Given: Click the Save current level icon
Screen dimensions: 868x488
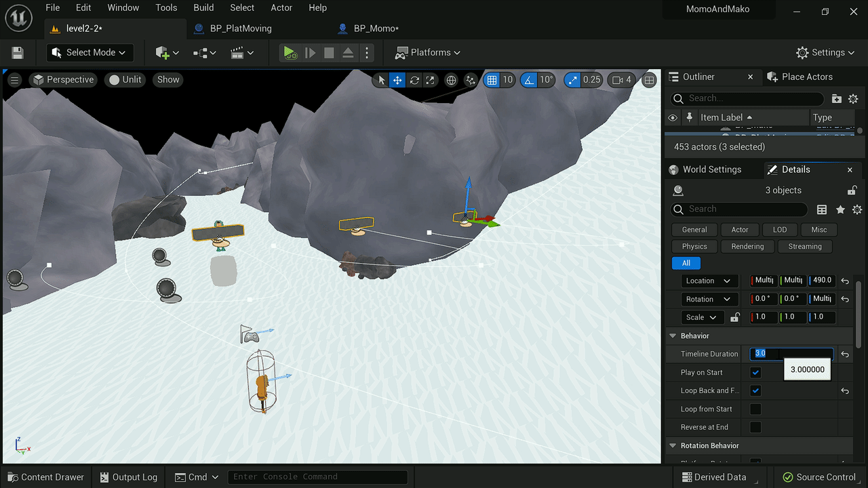Looking at the screenshot, I should 18,53.
